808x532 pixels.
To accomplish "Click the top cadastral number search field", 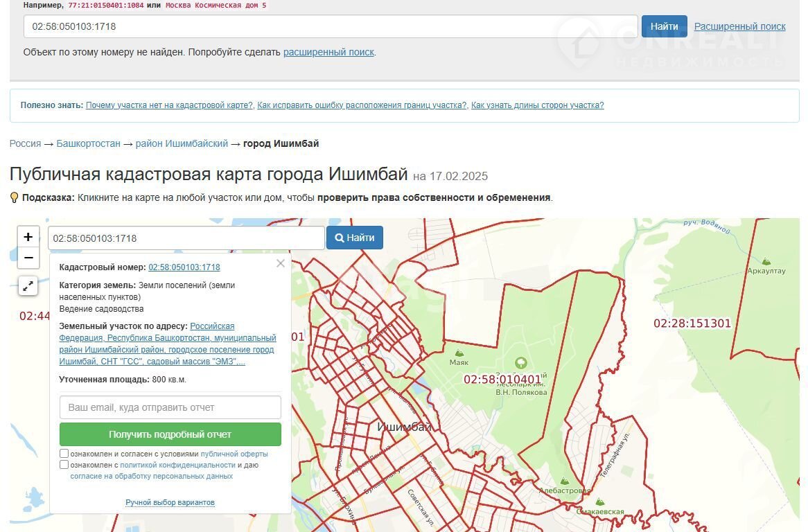I will point(330,26).
